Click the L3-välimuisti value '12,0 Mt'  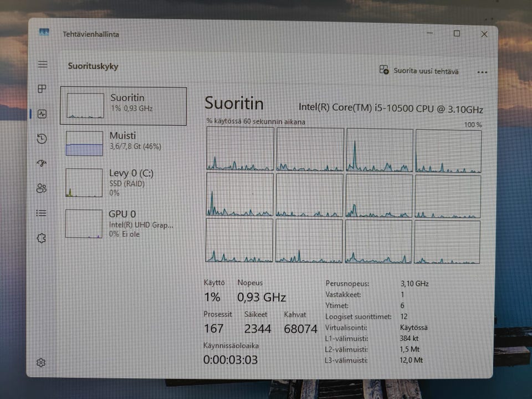411,360
